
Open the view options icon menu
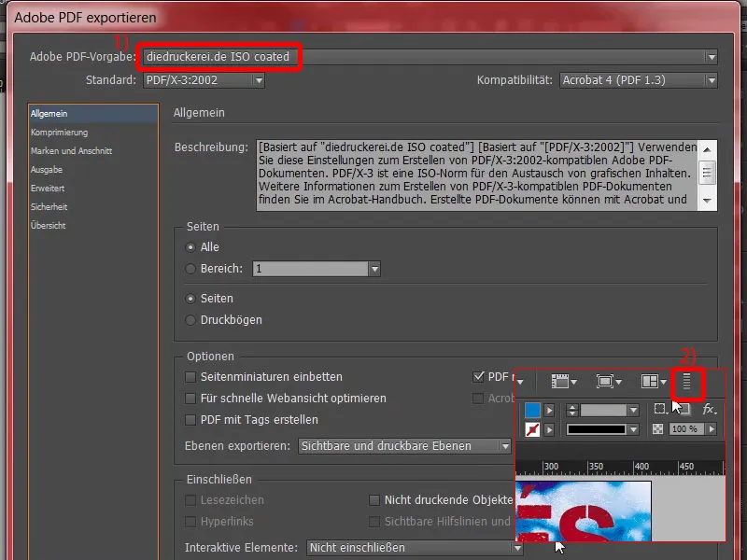(x=564, y=382)
